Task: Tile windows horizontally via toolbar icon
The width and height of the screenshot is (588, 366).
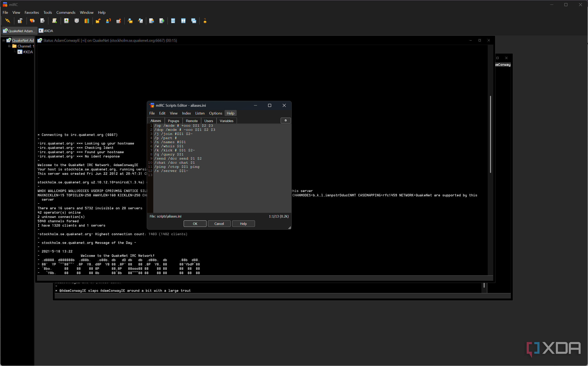Action: (x=173, y=21)
